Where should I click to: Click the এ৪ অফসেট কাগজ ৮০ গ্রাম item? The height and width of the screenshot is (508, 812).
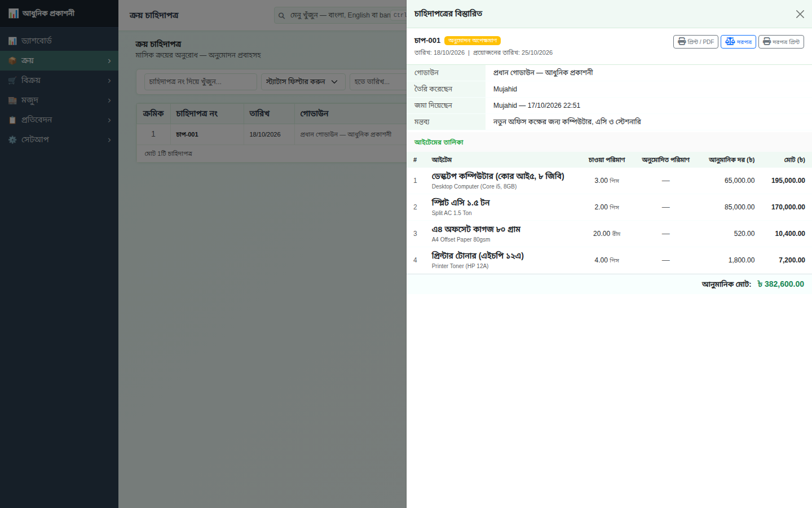(476, 229)
